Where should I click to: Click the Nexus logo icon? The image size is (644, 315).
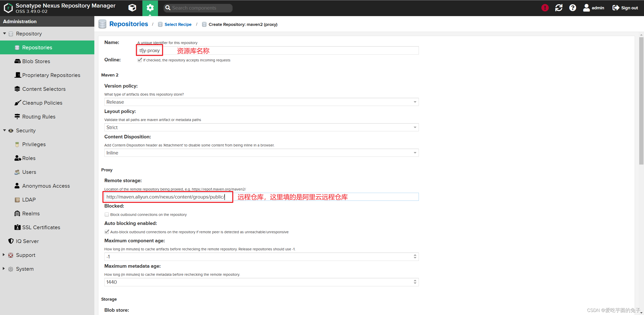tap(8, 8)
